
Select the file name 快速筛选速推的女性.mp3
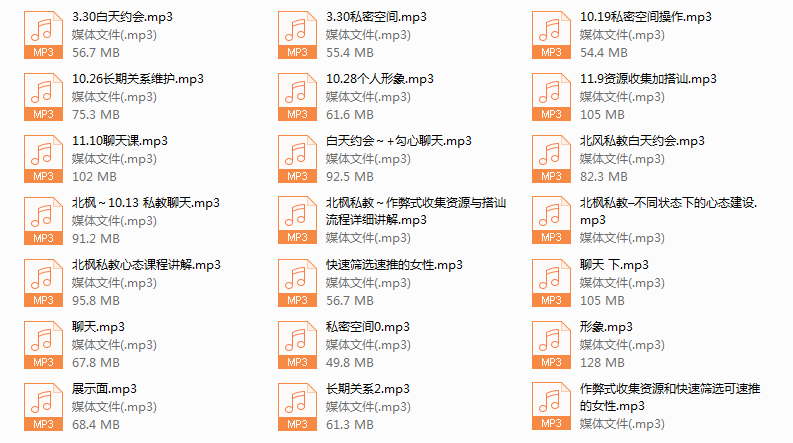click(x=394, y=265)
